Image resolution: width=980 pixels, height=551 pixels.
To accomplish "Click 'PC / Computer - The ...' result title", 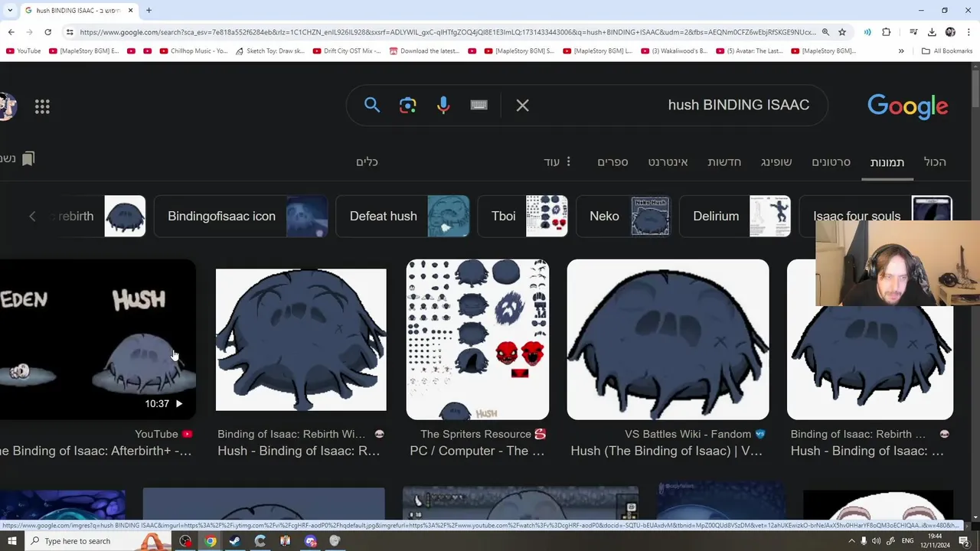I will point(478,451).
